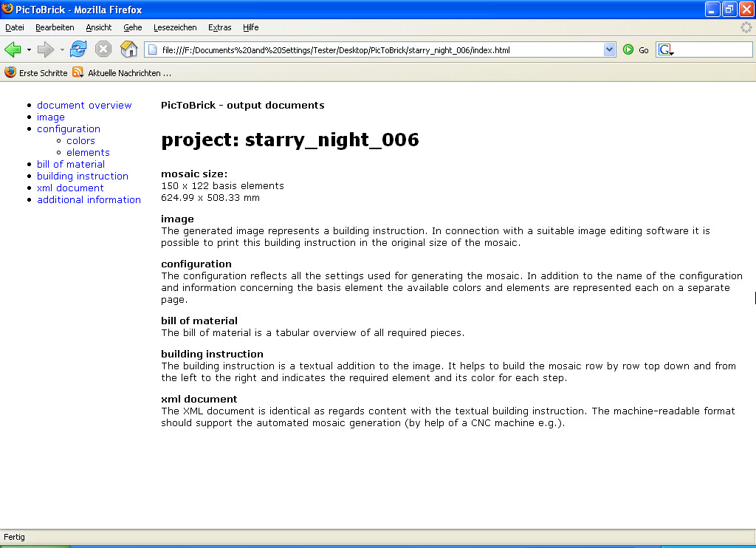The height and width of the screenshot is (548, 756).
Task: Click the Firefox logo in the title bar
Action: click(7, 9)
